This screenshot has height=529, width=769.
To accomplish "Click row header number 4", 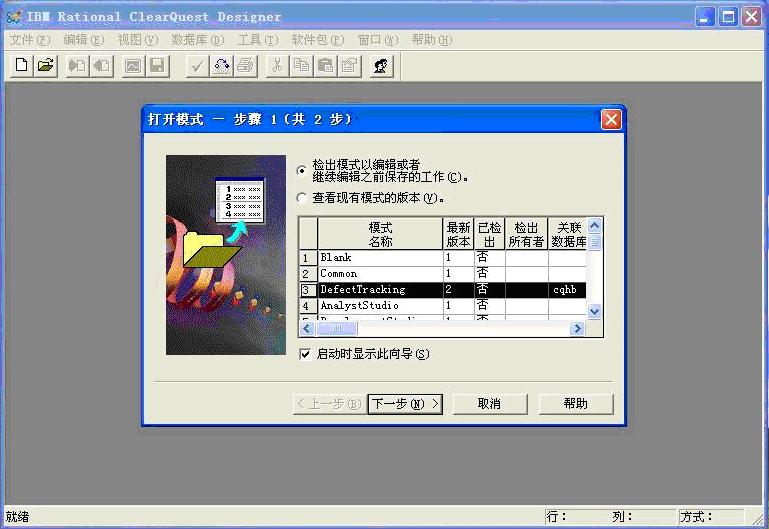I will pos(308,306).
